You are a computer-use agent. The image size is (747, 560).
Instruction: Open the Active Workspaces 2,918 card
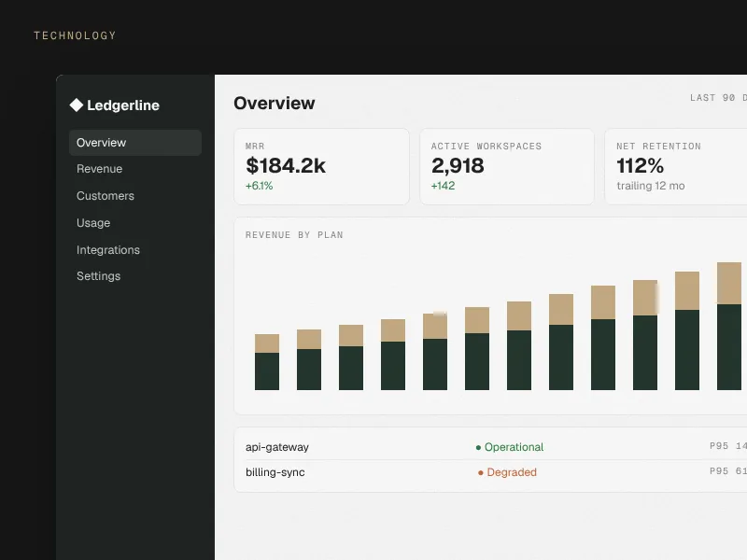point(507,167)
